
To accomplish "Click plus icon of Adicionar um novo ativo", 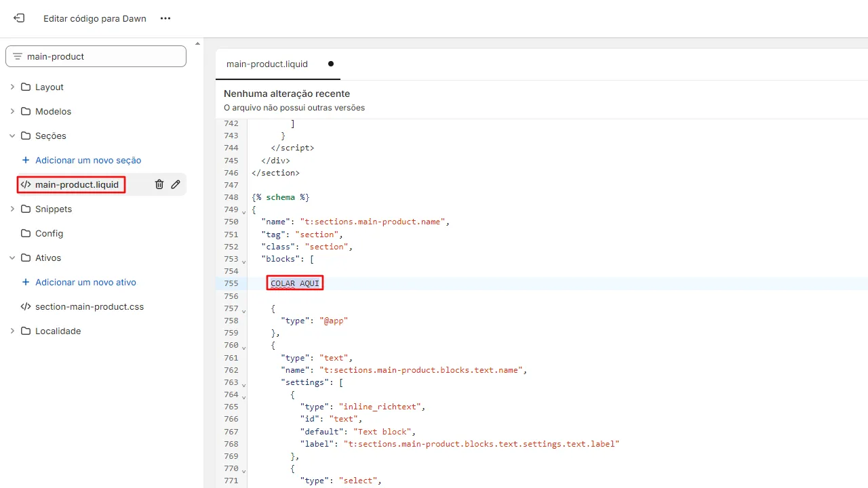I will pos(26,282).
